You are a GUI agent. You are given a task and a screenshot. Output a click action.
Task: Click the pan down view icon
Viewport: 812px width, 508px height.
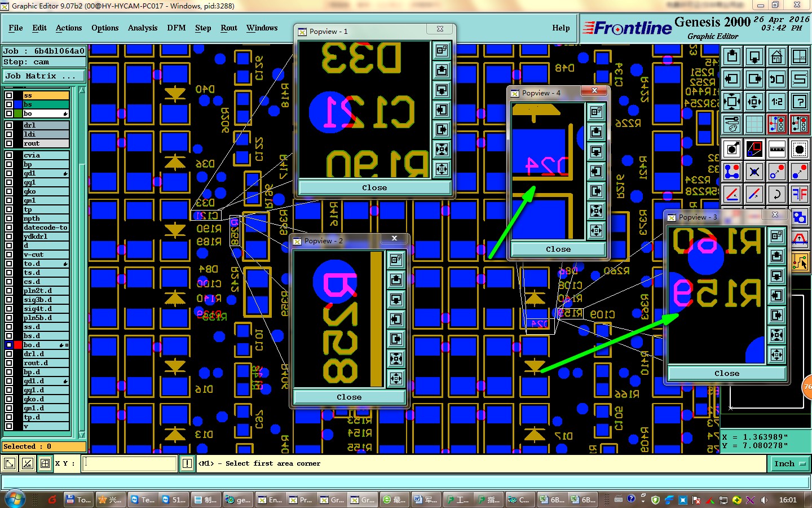pos(754,56)
